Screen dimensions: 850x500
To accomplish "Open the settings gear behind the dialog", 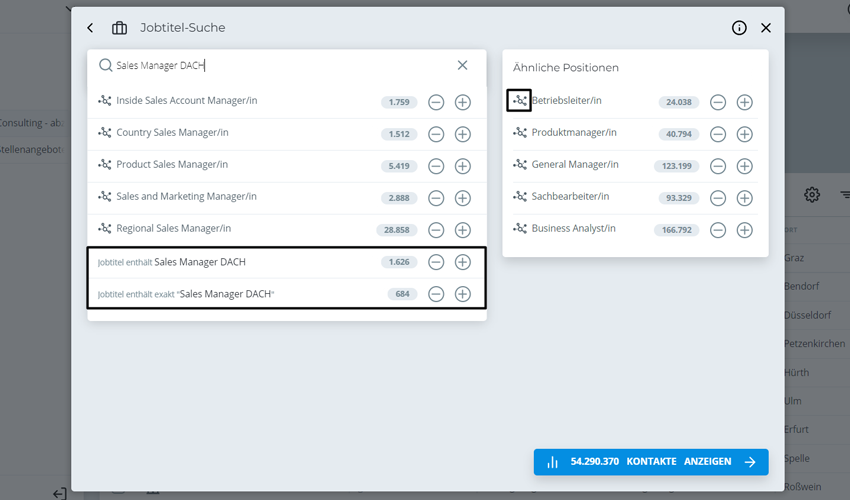I will point(812,195).
